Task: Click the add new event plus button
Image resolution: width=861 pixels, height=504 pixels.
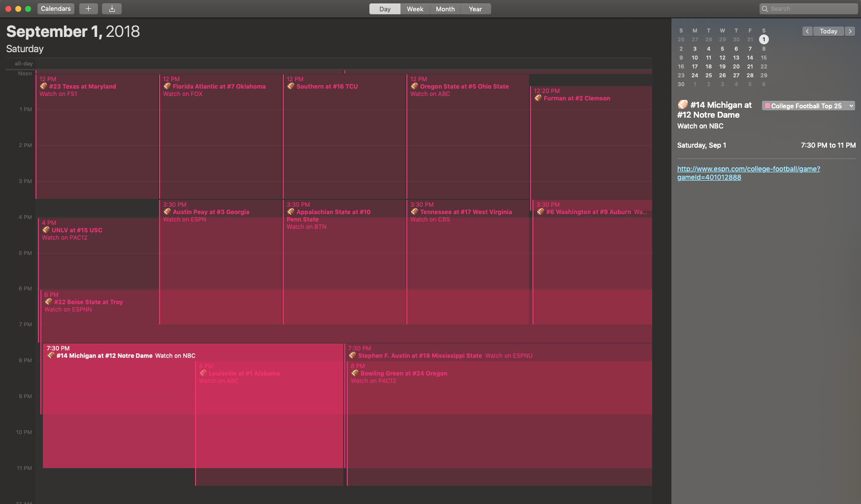Action: point(88,9)
